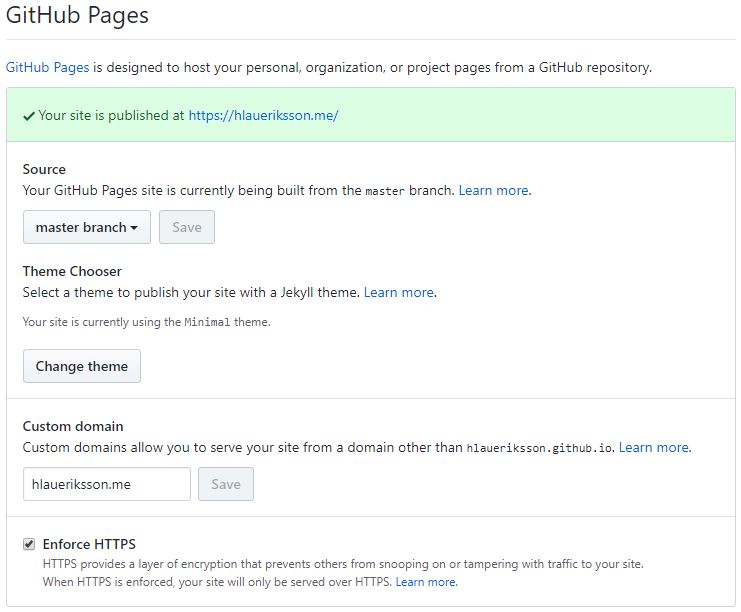Click Save button beside custom domain field
This screenshot has height=612, width=741.
point(226,484)
